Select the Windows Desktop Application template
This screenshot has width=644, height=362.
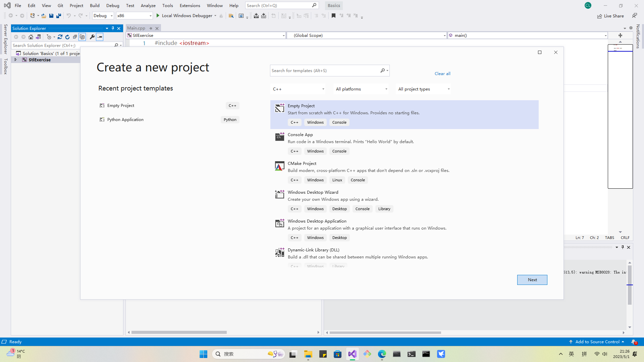click(x=404, y=230)
